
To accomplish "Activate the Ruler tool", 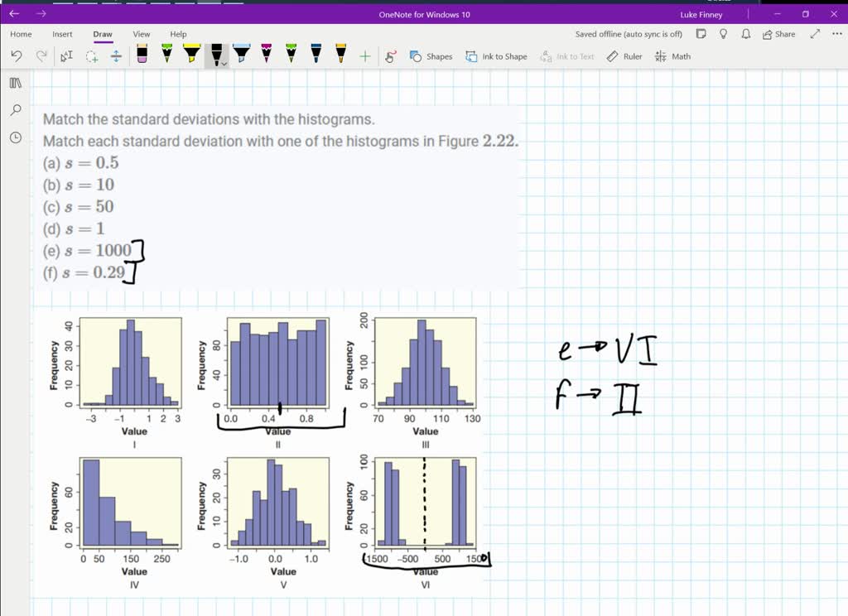I will pos(624,56).
